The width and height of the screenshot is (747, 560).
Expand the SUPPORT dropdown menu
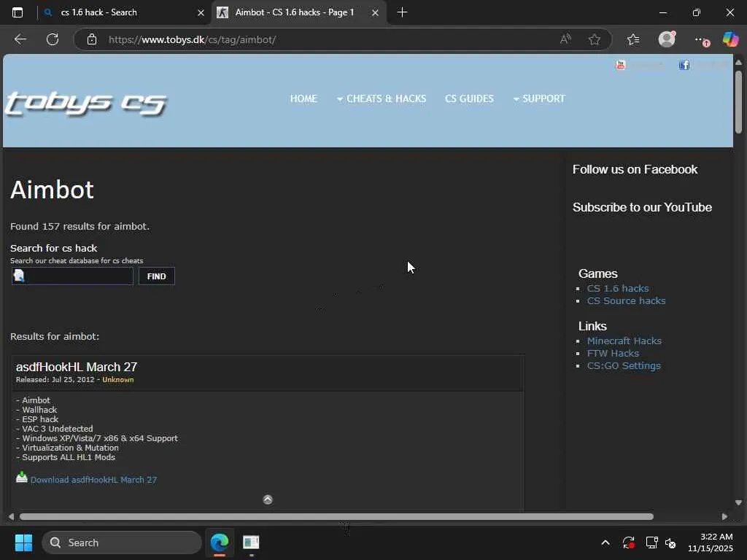[539, 98]
